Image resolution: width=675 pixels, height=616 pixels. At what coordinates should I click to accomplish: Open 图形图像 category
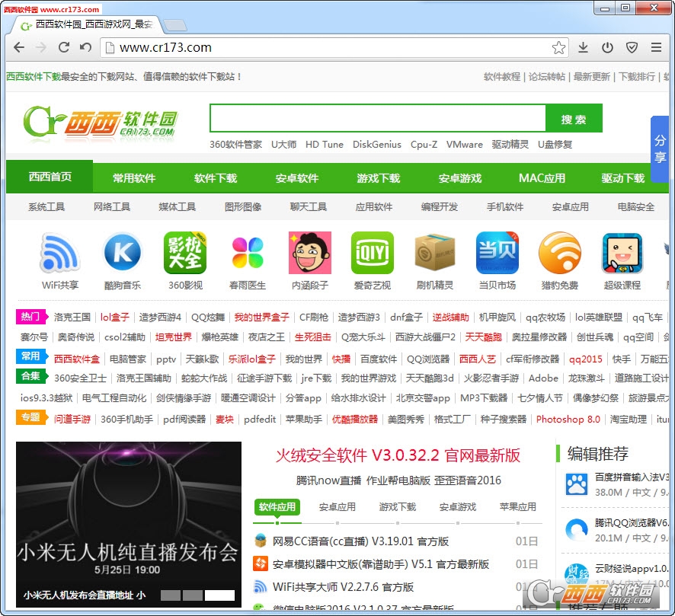click(243, 207)
